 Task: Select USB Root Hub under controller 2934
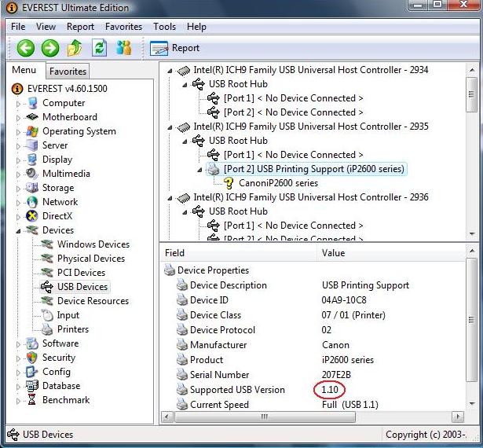coord(238,84)
